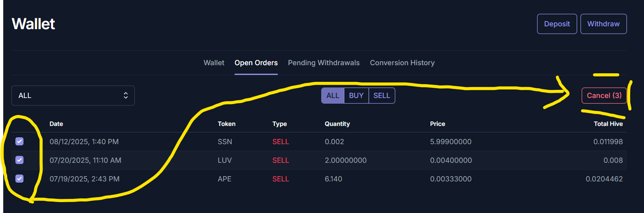Select the Open Orders tab
This screenshot has width=644, height=213.
point(256,63)
